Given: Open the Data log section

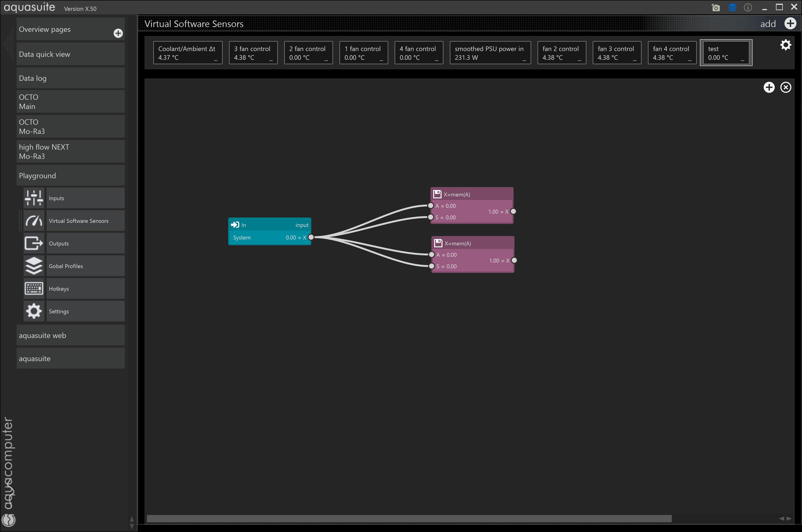Looking at the screenshot, I should pyautogui.click(x=71, y=78).
